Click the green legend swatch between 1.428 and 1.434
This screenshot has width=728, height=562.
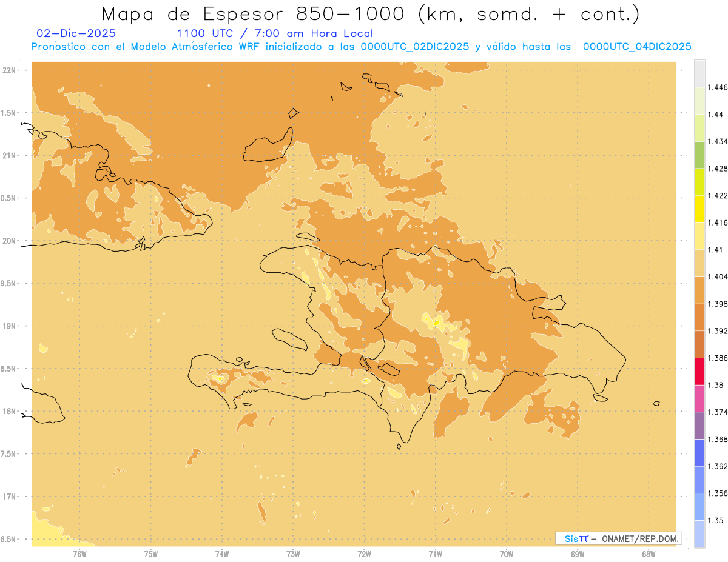699,155
